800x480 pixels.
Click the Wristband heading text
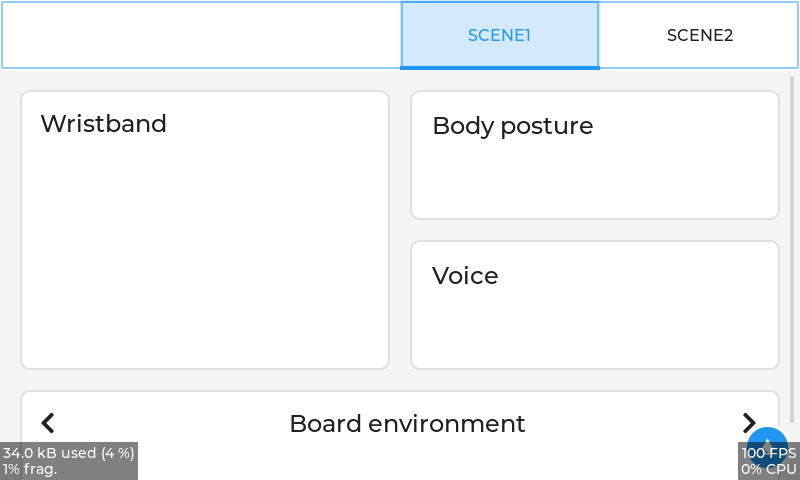[x=103, y=124]
